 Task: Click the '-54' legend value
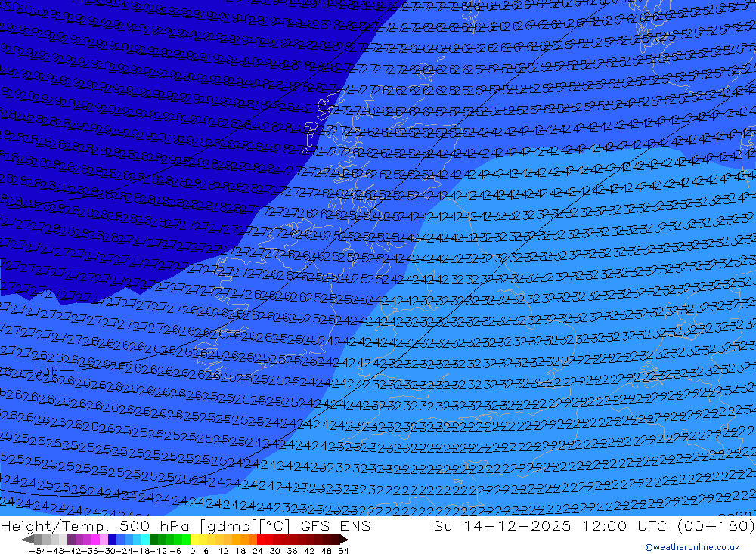(38, 551)
